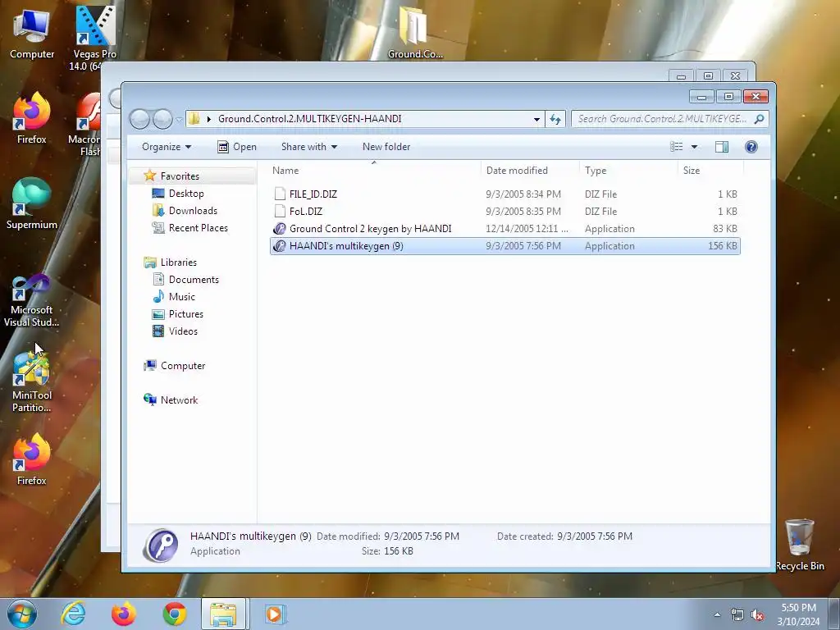Select the FILE_ID.DIZ file
840x630 pixels.
point(504,194)
